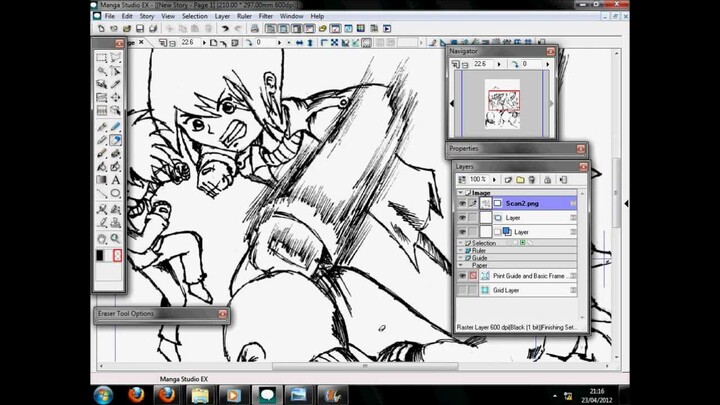Click new folder icon in Layers panel
The height and width of the screenshot is (405, 720).
click(520, 180)
